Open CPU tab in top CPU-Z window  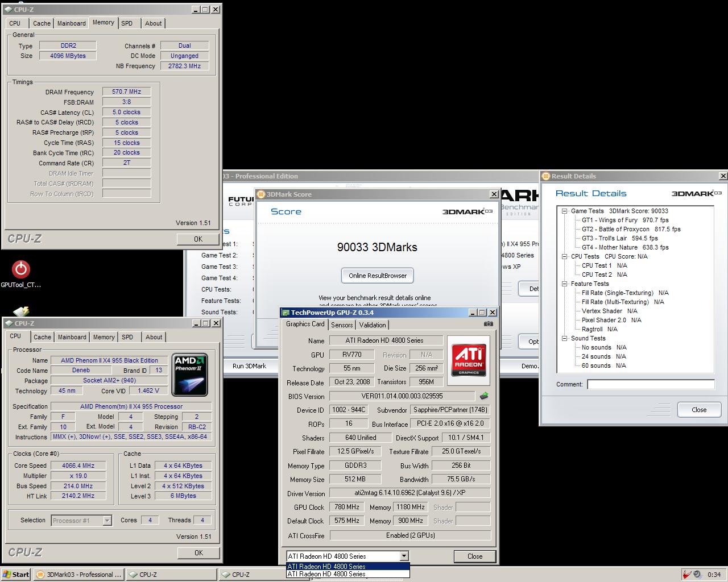coord(15,23)
